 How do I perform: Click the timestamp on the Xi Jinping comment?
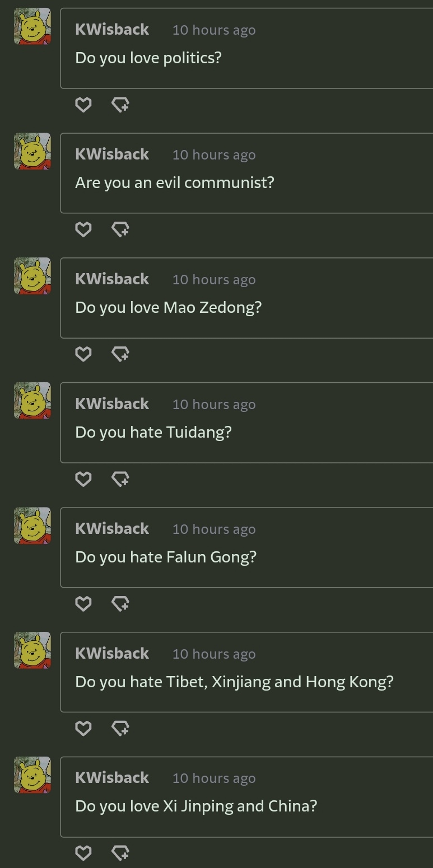tap(213, 778)
